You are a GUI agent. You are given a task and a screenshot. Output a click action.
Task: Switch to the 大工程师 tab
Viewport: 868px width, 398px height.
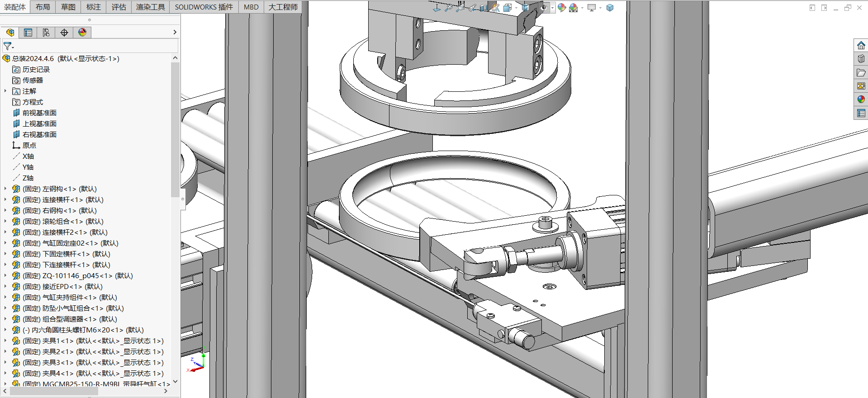click(283, 7)
